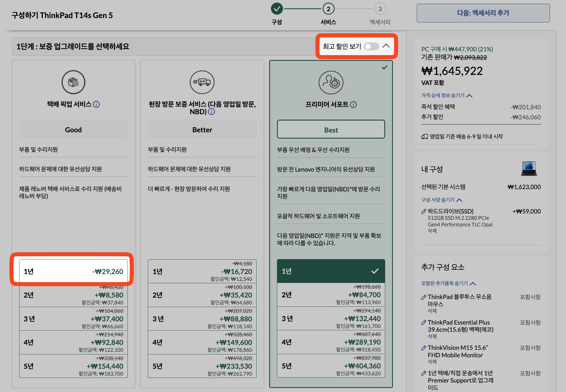
Task: Click the premier support technician icon
Action: (x=331, y=83)
